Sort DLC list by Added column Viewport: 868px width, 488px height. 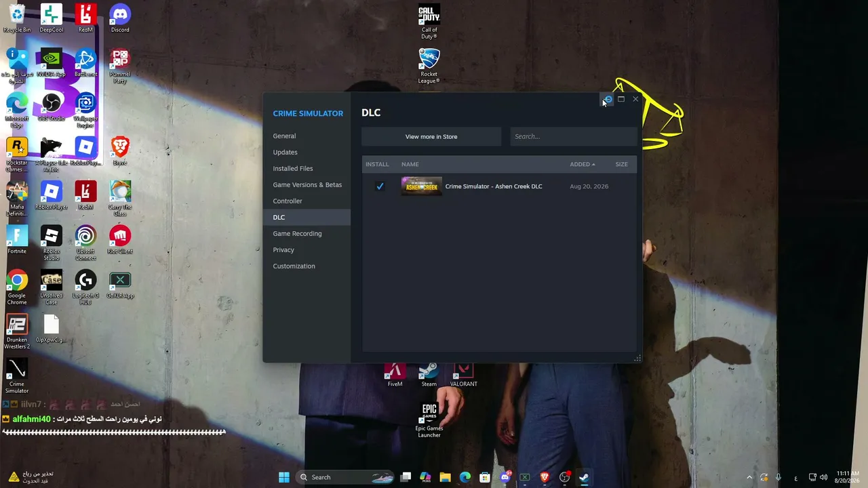point(582,164)
